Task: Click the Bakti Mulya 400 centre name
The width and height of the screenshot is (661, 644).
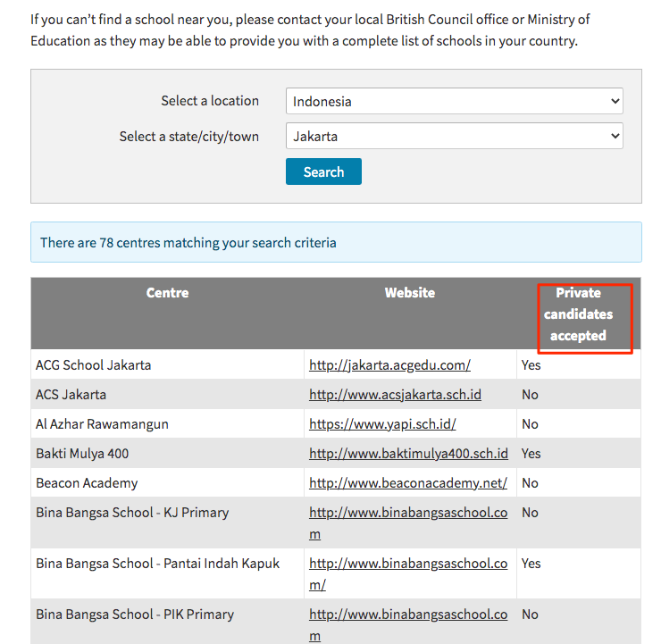Action: pyautogui.click(x=82, y=454)
